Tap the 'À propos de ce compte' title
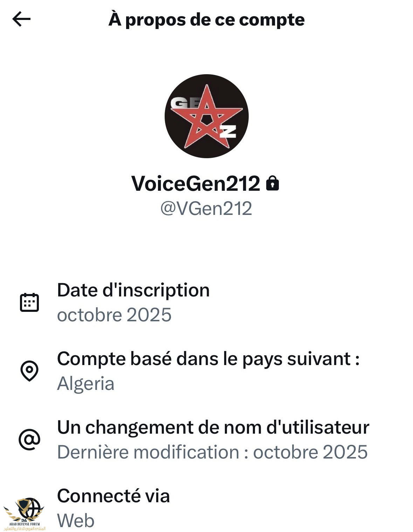413x532 pixels. 206,20
